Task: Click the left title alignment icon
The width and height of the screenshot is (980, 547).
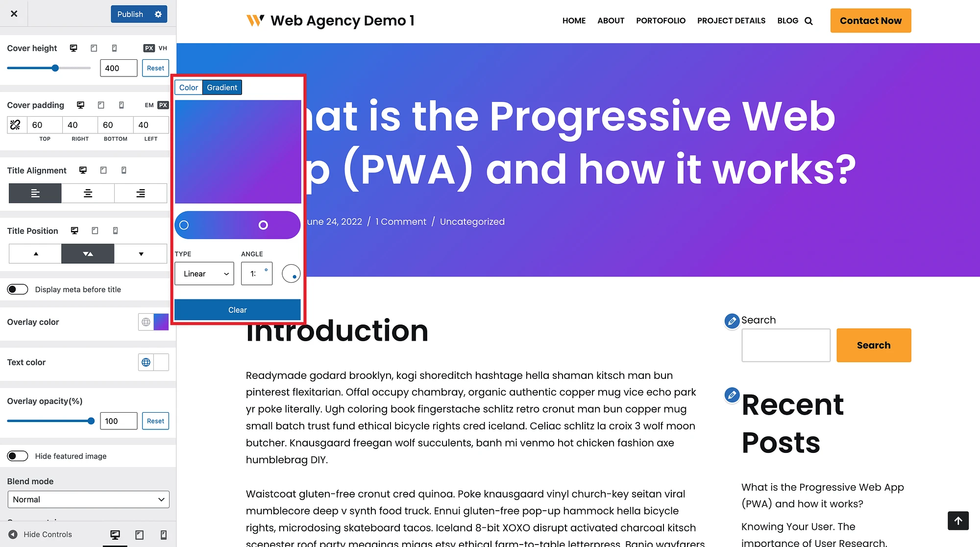Action: click(34, 193)
